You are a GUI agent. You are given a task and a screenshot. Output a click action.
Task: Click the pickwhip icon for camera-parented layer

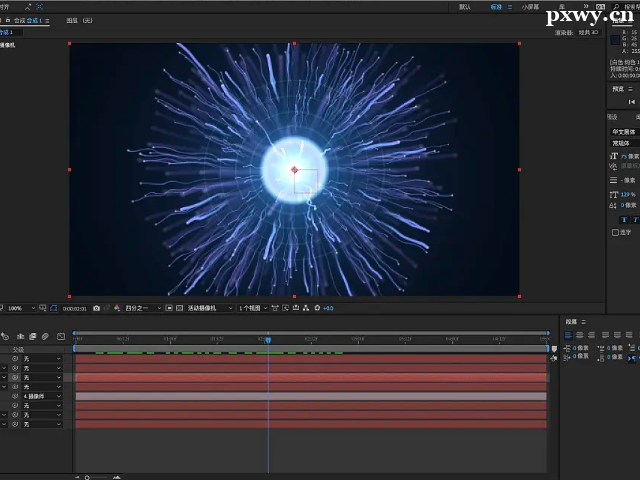coord(15,396)
